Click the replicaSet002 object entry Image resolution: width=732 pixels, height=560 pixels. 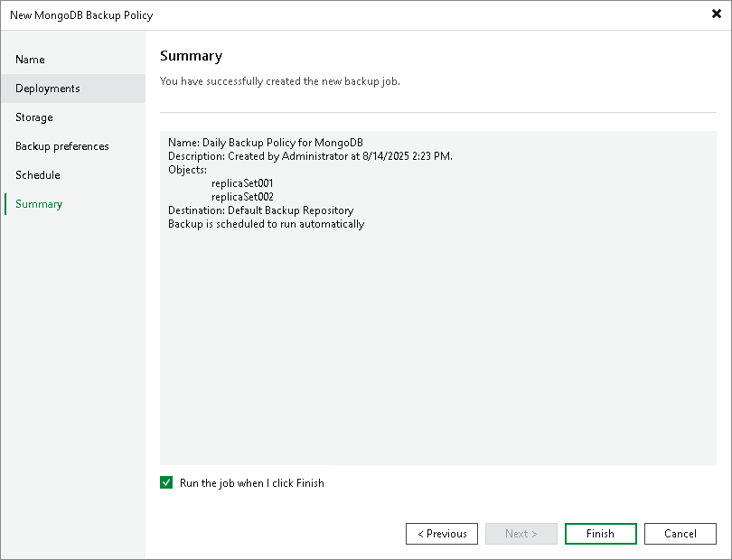coord(242,197)
